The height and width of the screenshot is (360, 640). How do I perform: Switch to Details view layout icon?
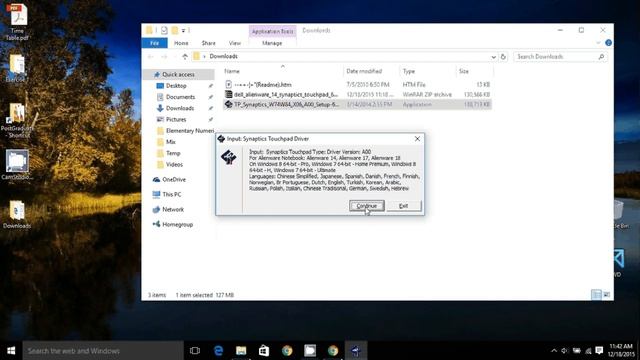[x=596, y=295]
